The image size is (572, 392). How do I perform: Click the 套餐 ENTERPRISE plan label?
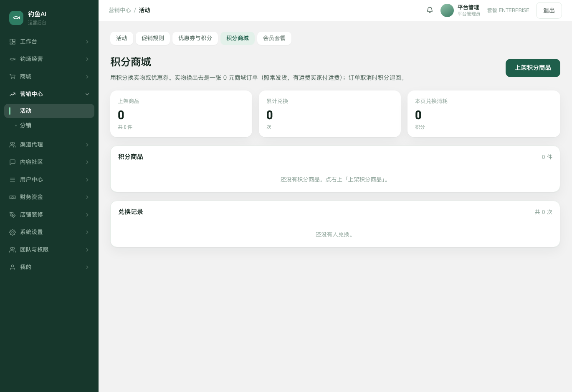tap(508, 10)
